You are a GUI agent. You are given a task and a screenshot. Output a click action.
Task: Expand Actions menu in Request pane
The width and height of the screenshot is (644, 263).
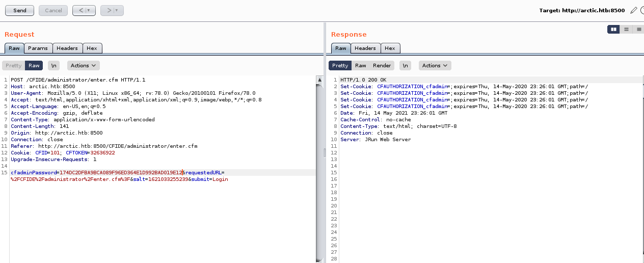tap(84, 65)
